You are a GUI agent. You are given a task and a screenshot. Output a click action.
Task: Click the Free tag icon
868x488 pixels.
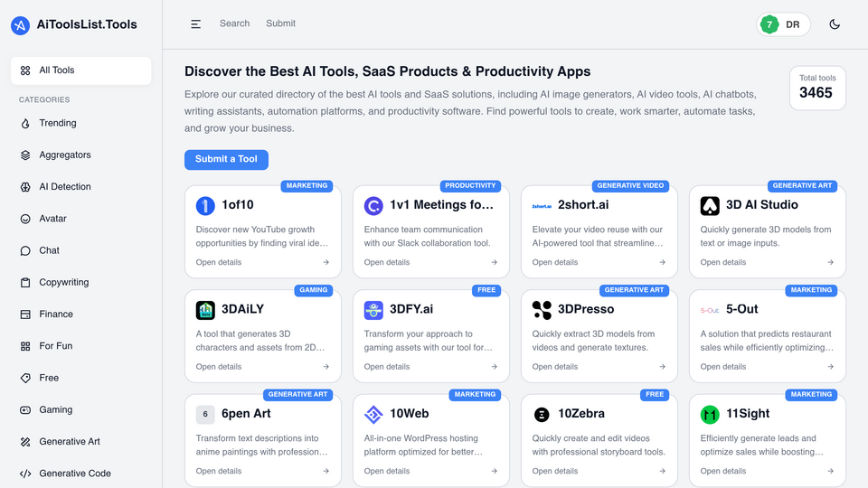click(25, 378)
